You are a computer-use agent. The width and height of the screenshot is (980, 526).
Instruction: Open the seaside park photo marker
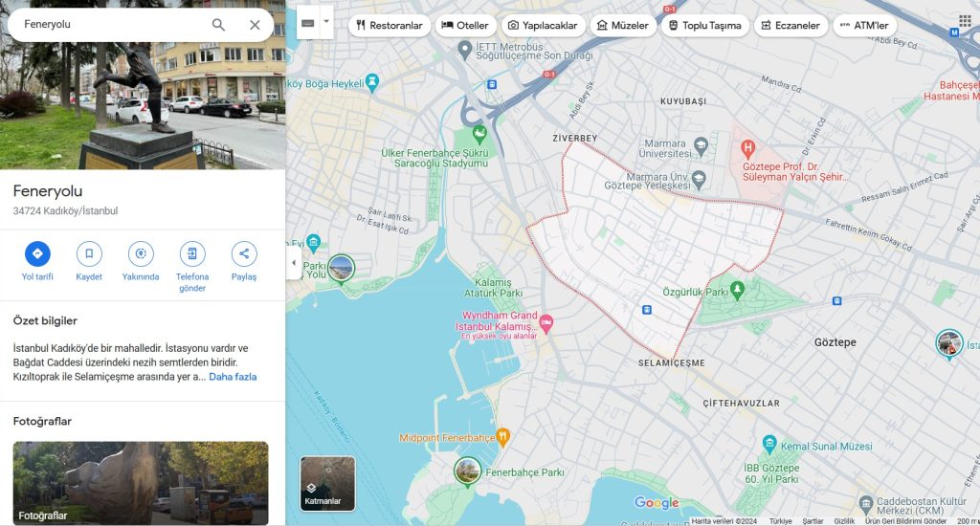tap(342, 270)
